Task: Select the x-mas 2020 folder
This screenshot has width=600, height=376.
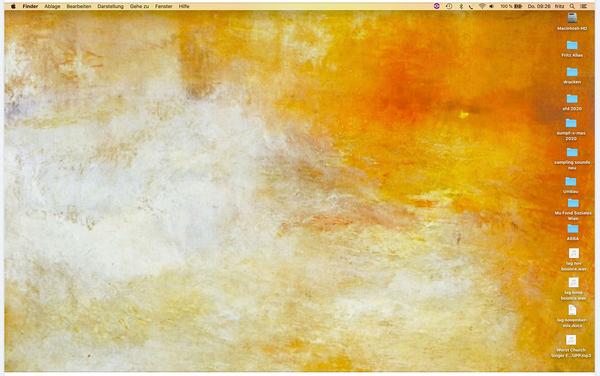Action: [571, 123]
